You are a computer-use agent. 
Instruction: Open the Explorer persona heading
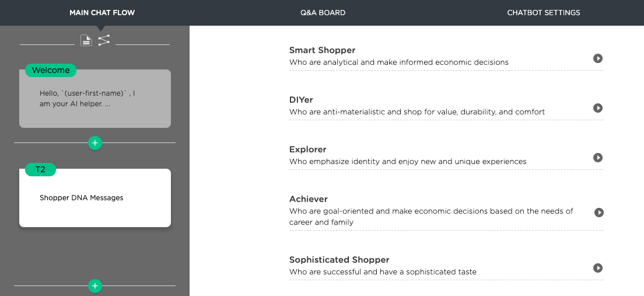click(307, 149)
